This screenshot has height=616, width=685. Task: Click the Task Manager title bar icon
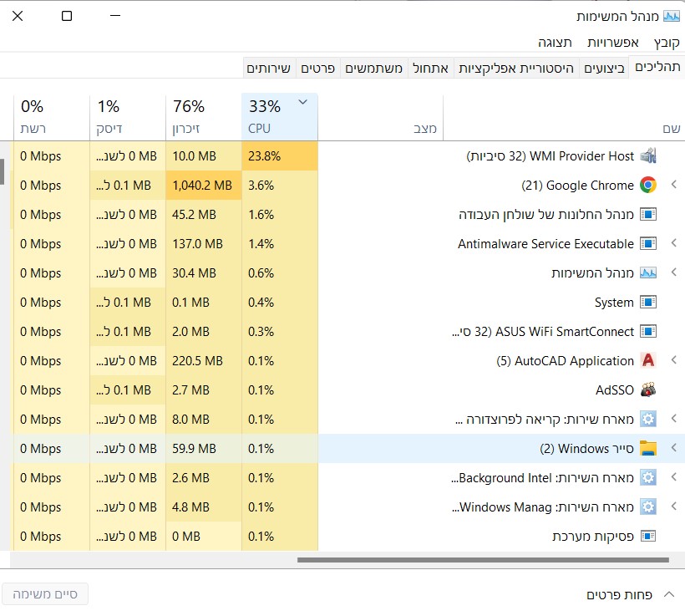click(x=672, y=16)
